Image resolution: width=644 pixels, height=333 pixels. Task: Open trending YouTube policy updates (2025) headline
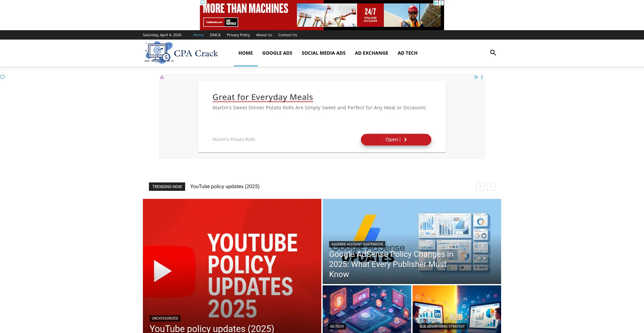pyautogui.click(x=225, y=186)
